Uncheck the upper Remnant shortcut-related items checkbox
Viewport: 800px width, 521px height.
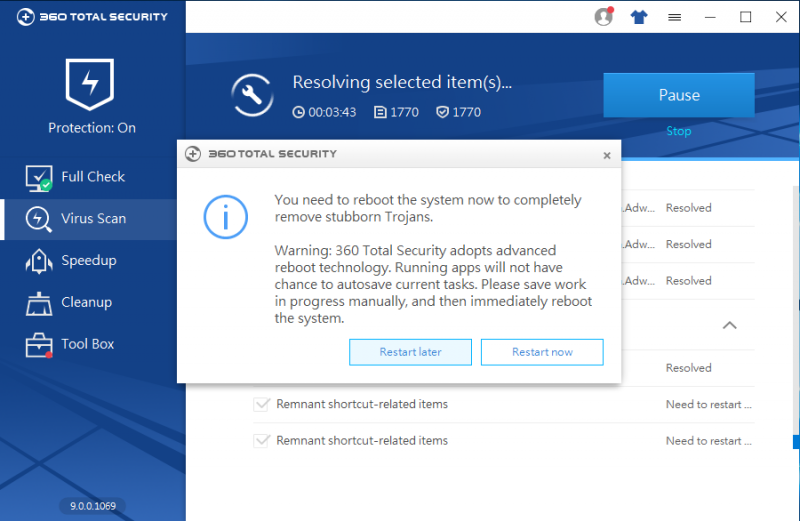(262, 405)
